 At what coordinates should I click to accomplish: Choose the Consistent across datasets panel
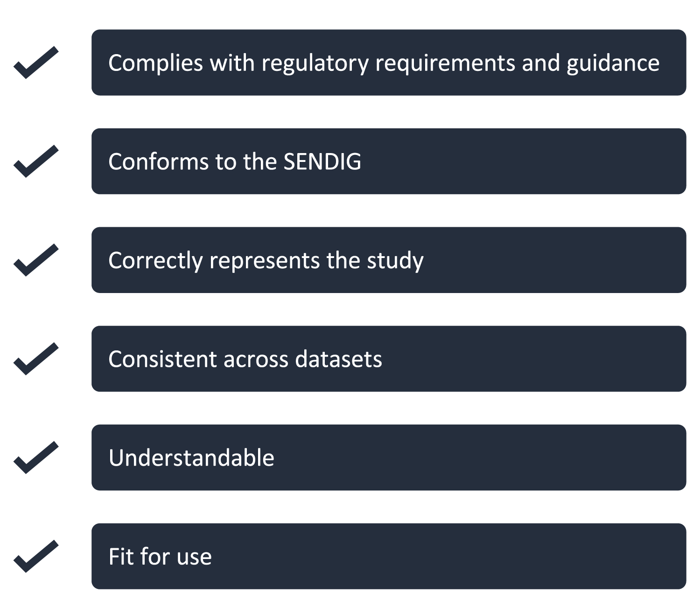point(389,359)
